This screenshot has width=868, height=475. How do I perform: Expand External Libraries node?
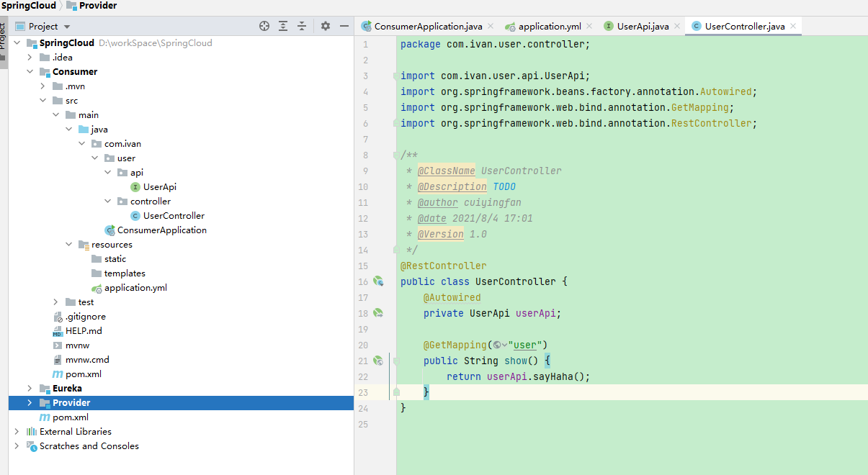[x=17, y=432]
